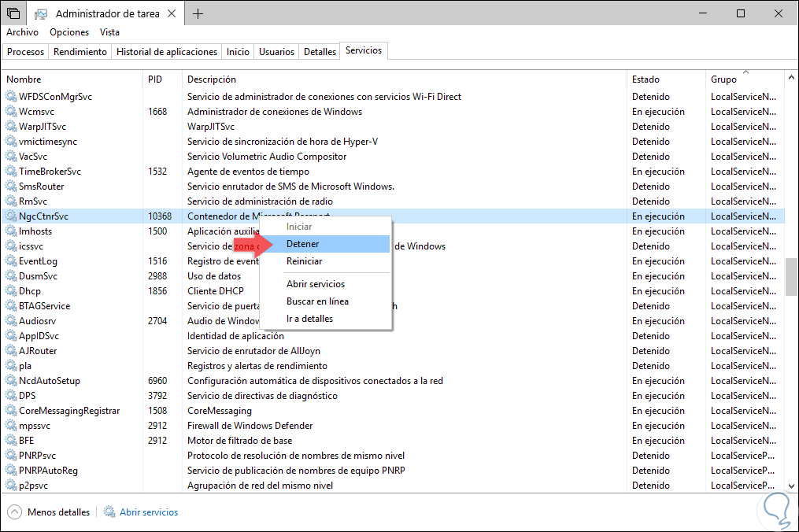Click the Grupo column sort arrow
This screenshot has width=799, height=532.
click(x=746, y=72)
